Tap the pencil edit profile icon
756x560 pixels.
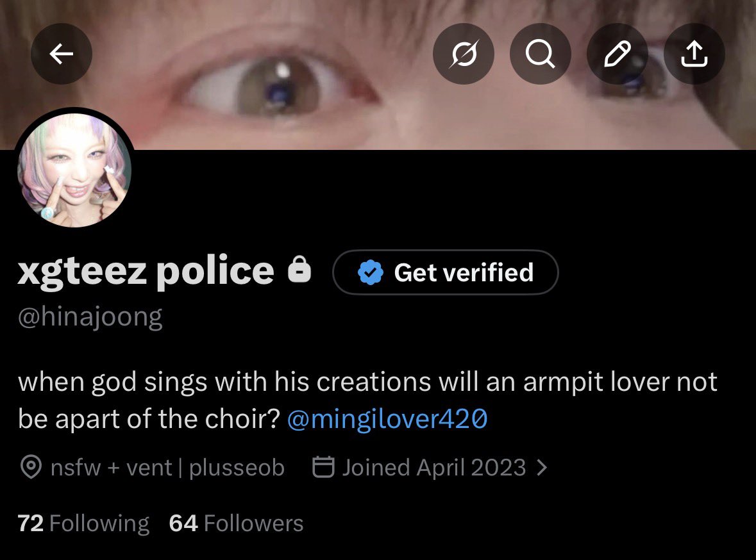617,53
